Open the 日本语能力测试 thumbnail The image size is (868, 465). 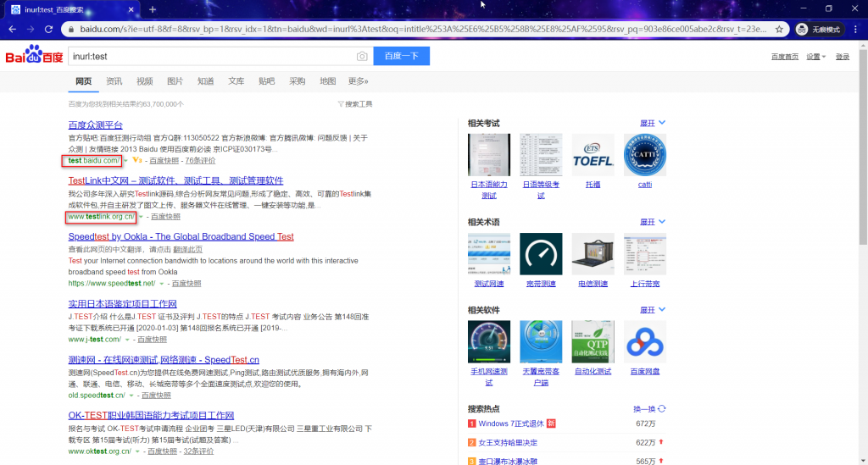pyautogui.click(x=489, y=155)
